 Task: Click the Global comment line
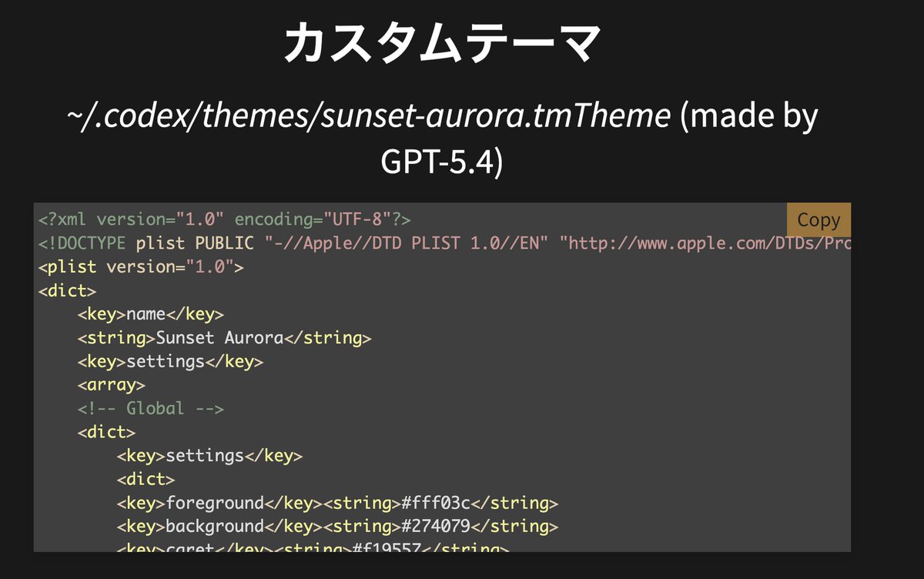(151, 408)
